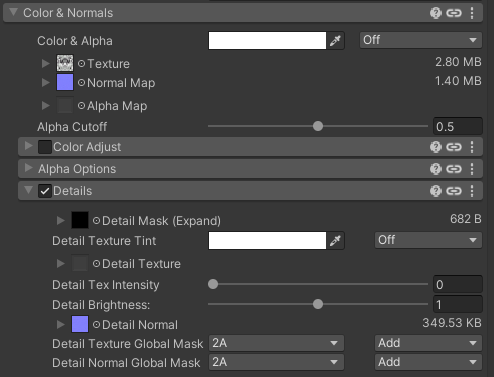Open Detail Normal Global Mask 2A dropdown
Viewport: 494px width, 377px height.
pyautogui.click(x=276, y=362)
